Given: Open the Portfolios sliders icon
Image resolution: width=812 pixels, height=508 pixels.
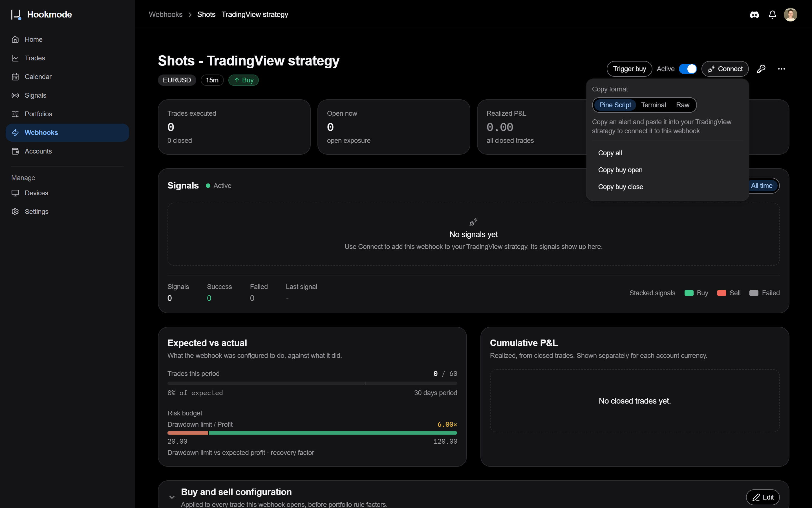Looking at the screenshot, I should tap(15, 114).
